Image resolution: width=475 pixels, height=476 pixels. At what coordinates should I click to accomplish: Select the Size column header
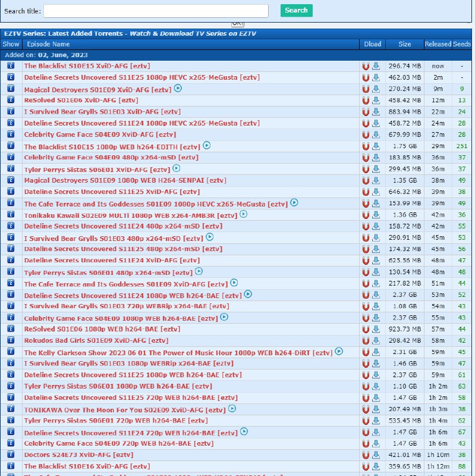click(404, 44)
